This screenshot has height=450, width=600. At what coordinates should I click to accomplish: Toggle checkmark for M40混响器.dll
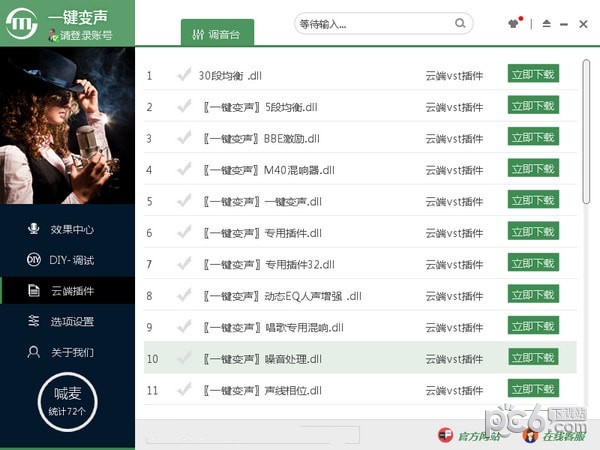pyautogui.click(x=184, y=169)
